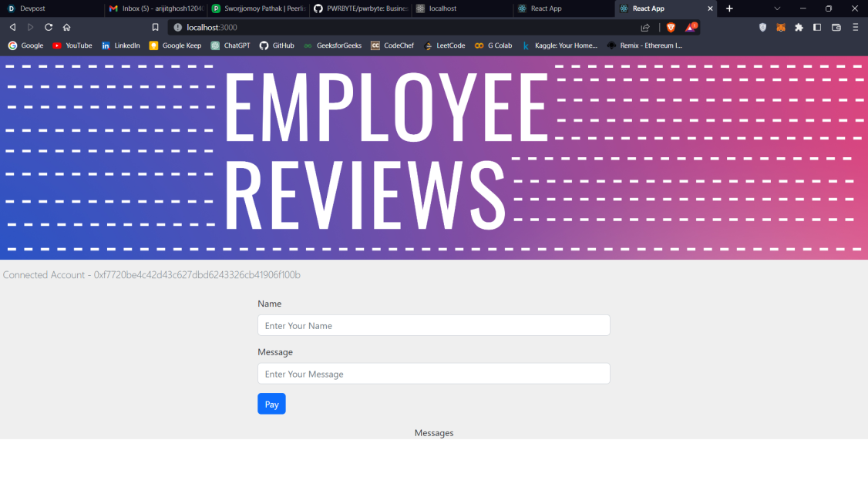Click the share page icon

[x=645, y=27]
